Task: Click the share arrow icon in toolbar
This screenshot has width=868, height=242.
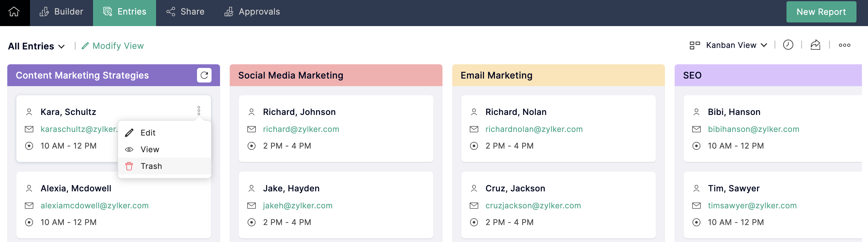Action: tap(815, 45)
